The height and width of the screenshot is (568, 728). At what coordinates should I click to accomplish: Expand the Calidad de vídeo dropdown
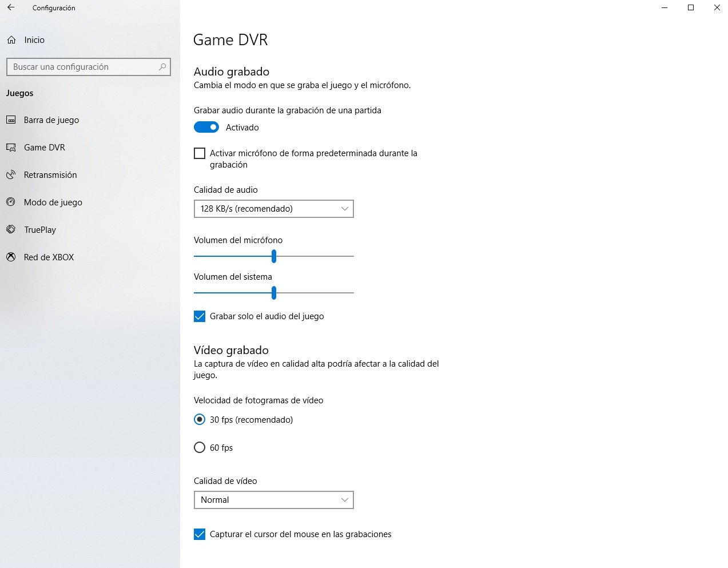[x=273, y=500]
